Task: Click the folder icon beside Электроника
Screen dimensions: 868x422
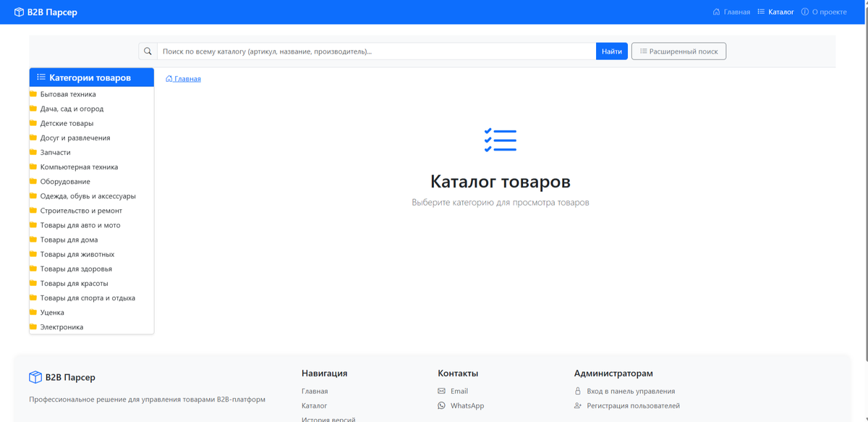Action: (x=32, y=327)
